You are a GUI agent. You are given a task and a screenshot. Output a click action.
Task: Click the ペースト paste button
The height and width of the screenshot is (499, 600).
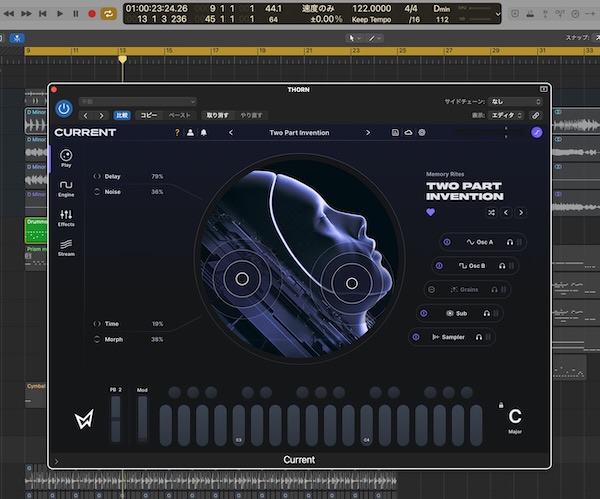[179, 116]
